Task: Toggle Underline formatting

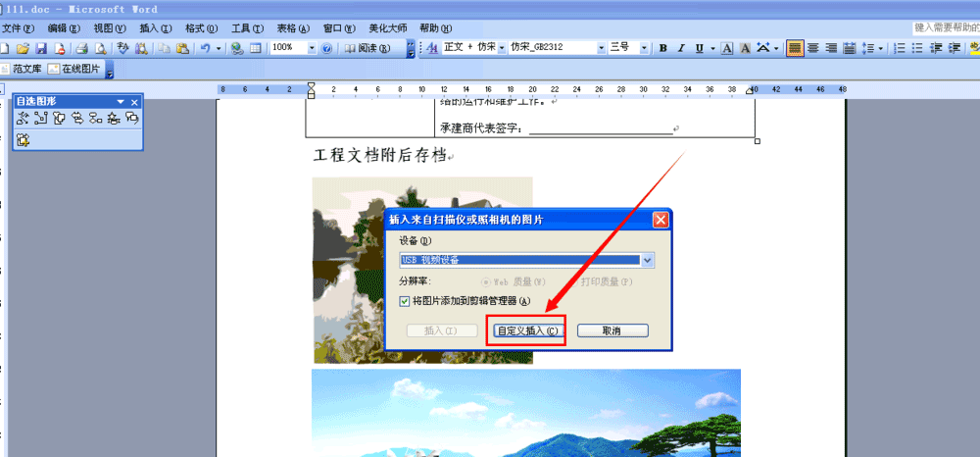Action: click(700, 48)
